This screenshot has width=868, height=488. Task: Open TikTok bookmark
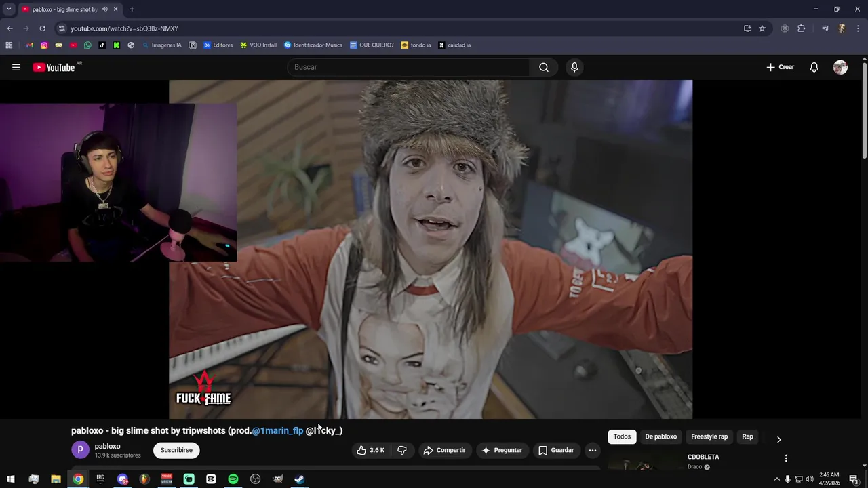(102, 45)
